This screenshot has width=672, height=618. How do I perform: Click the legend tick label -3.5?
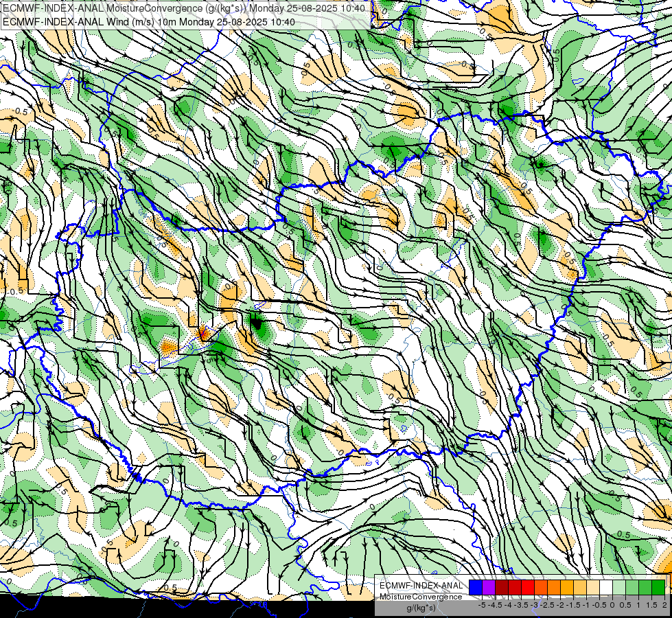[x=522, y=605]
